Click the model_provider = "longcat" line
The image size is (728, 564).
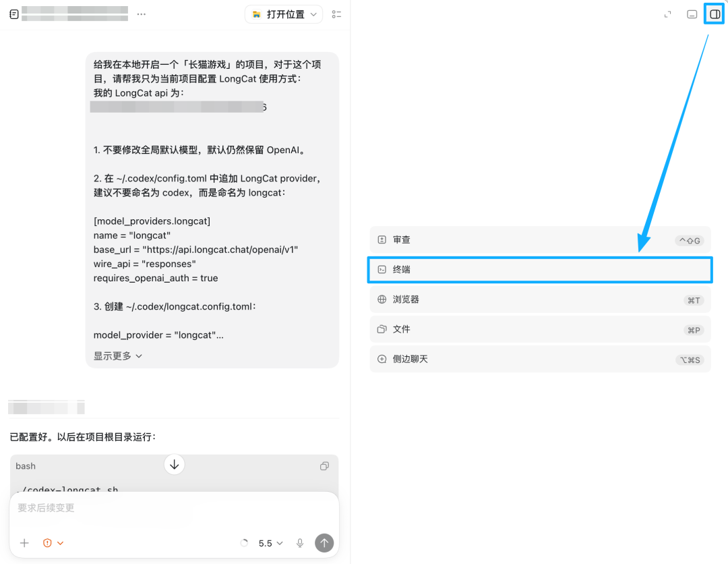(158, 335)
